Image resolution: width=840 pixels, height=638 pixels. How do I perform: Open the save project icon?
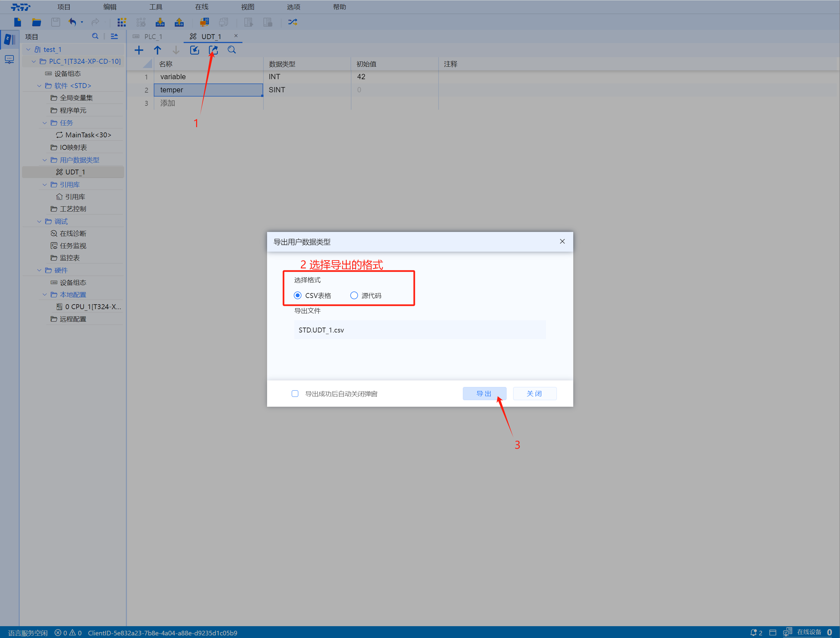pos(56,22)
